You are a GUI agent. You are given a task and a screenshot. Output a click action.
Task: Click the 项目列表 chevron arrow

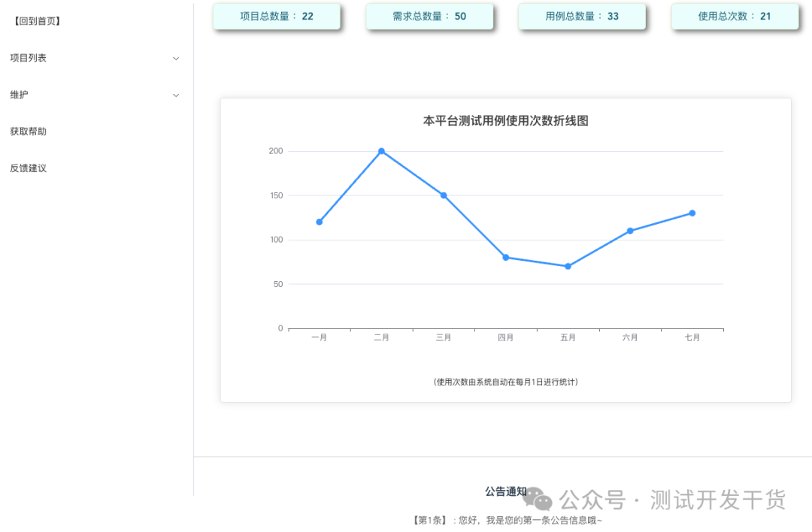coord(176,58)
